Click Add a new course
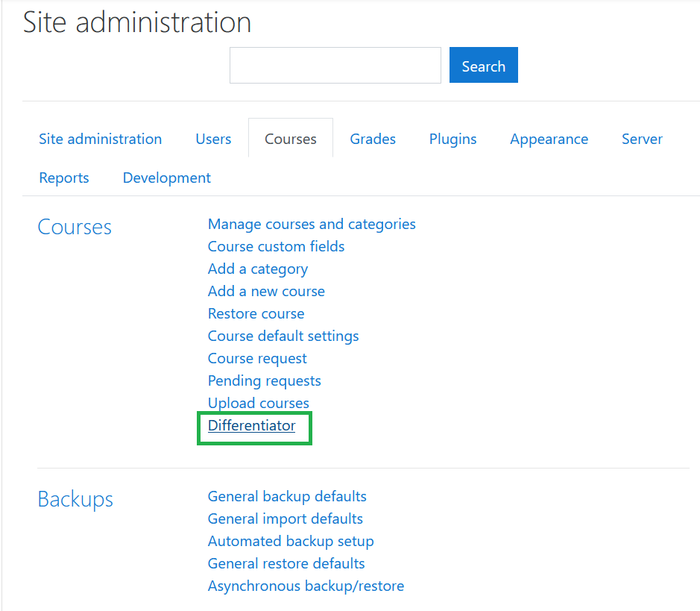The image size is (700, 611). pyautogui.click(x=266, y=291)
